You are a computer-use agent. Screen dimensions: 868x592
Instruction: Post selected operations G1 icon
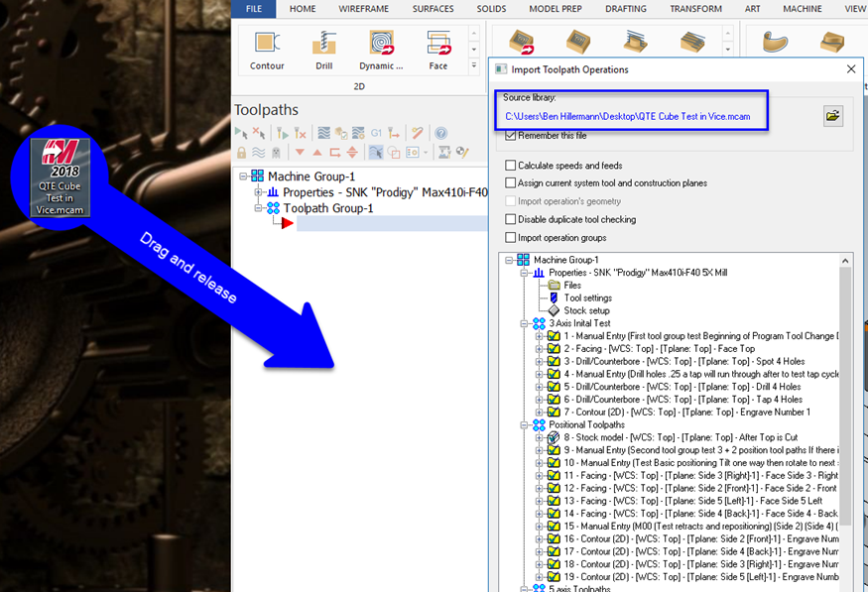pos(376,133)
